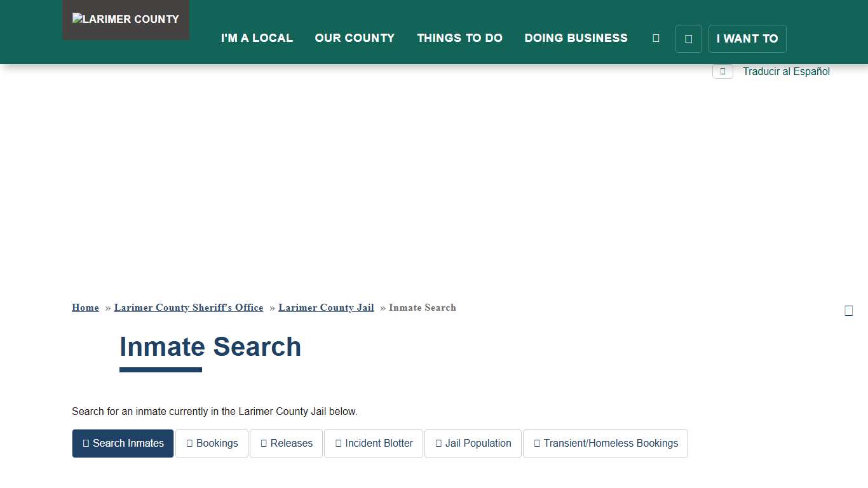Expand the THINGS TO DO dropdown
This screenshot has width=868, height=488.
pyautogui.click(x=459, y=38)
